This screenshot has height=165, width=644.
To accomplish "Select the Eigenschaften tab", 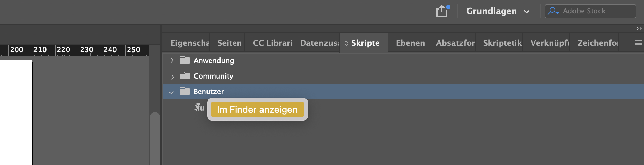I will point(190,43).
